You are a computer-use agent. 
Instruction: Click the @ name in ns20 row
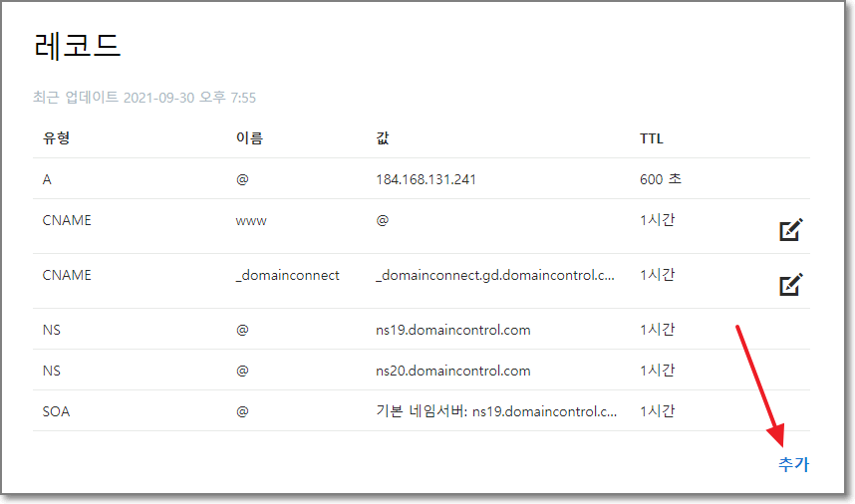click(x=242, y=371)
